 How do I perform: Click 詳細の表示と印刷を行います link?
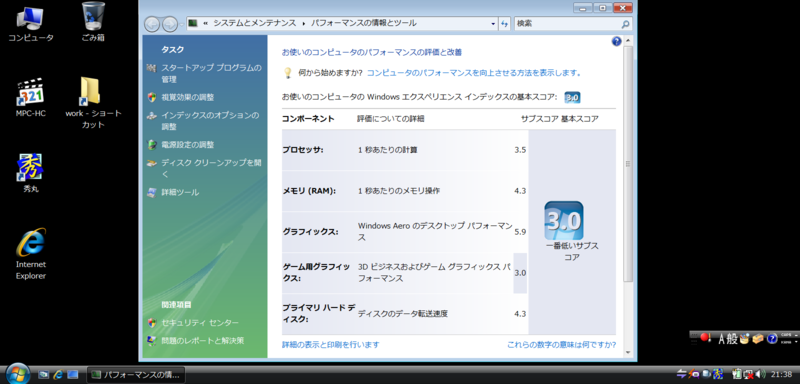click(x=331, y=345)
